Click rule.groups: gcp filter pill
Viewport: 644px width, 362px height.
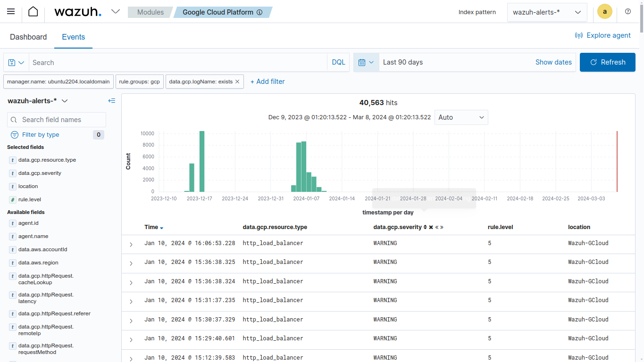click(x=140, y=82)
